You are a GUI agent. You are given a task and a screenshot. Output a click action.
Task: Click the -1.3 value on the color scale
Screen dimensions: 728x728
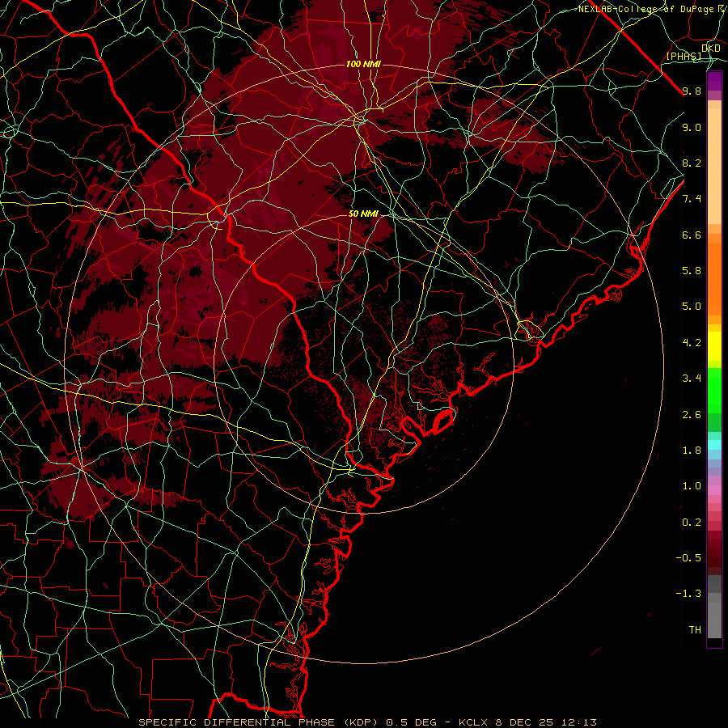coord(688,594)
